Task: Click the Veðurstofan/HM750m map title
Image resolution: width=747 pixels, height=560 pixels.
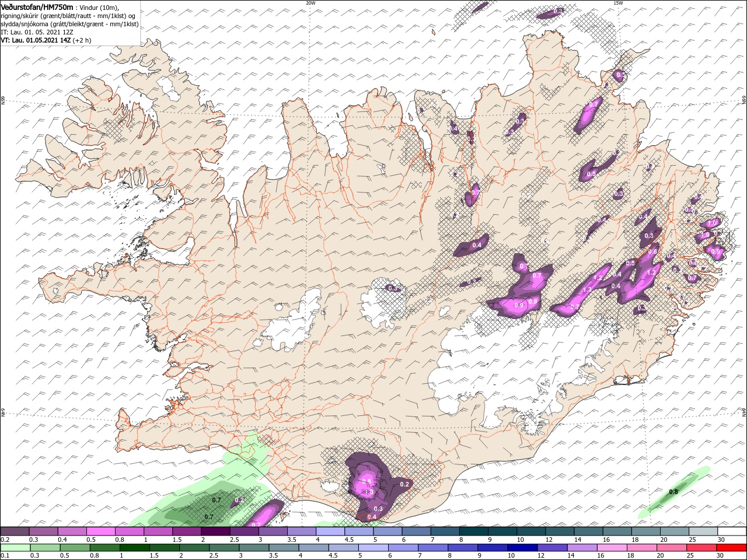Action: point(37,7)
